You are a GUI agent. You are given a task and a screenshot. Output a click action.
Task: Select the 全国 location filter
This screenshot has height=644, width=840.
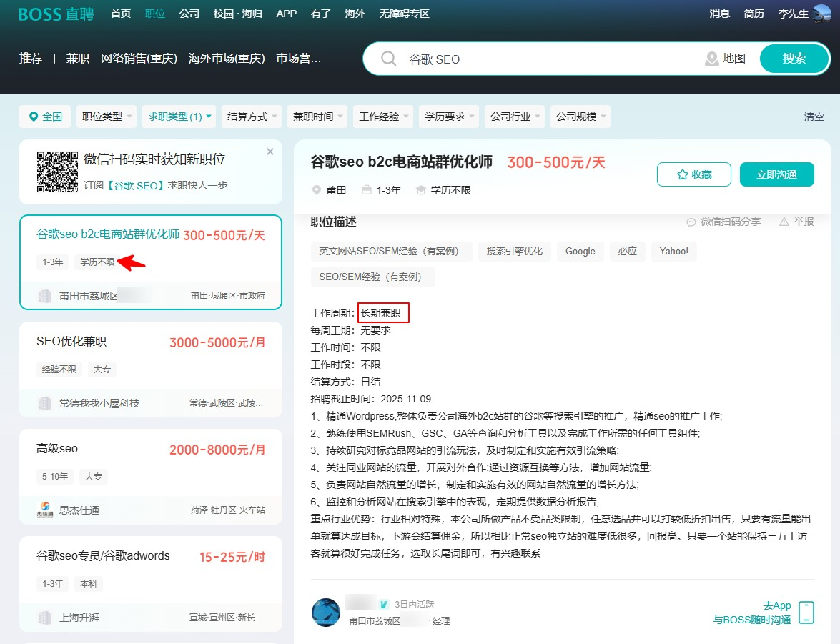(x=45, y=117)
